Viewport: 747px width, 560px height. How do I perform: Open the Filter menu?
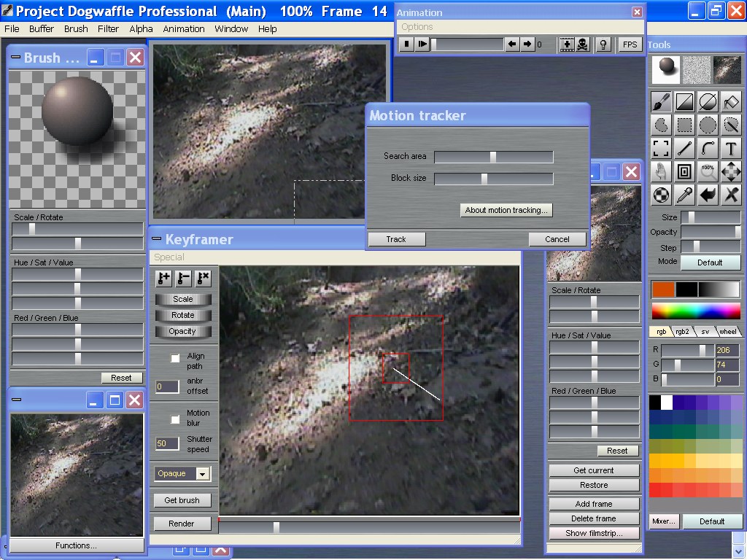(108, 29)
